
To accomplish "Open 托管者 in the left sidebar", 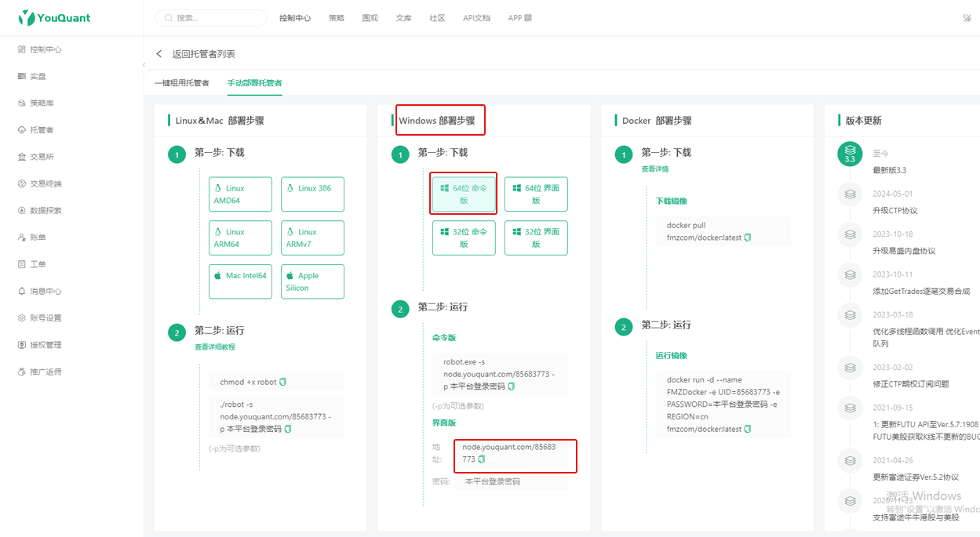I will [35, 130].
